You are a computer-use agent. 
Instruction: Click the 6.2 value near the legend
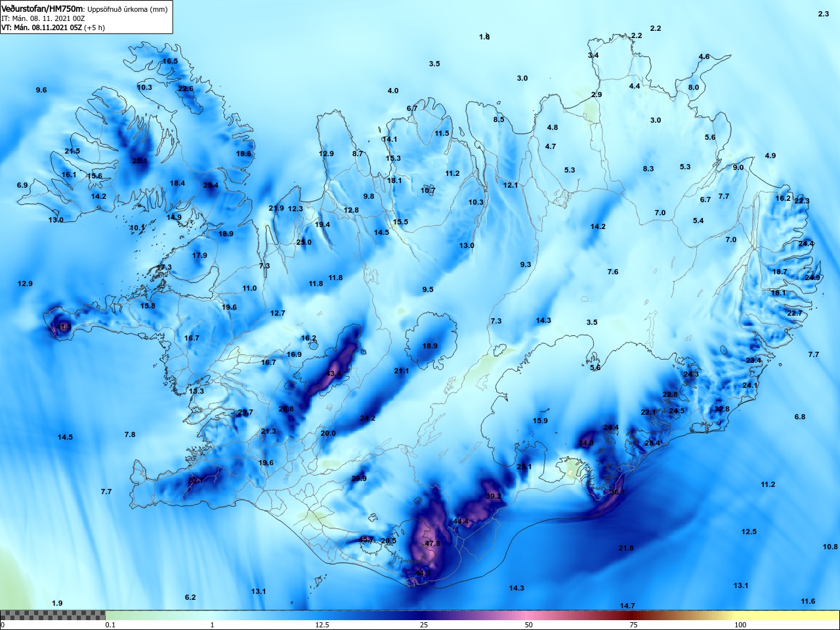tap(190, 598)
